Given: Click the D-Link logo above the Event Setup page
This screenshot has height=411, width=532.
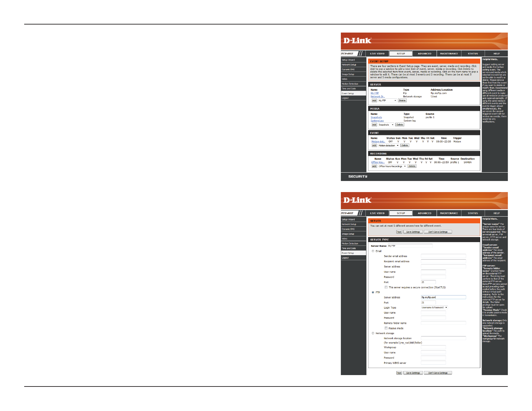Looking at the screenshot, I should 357,41.
